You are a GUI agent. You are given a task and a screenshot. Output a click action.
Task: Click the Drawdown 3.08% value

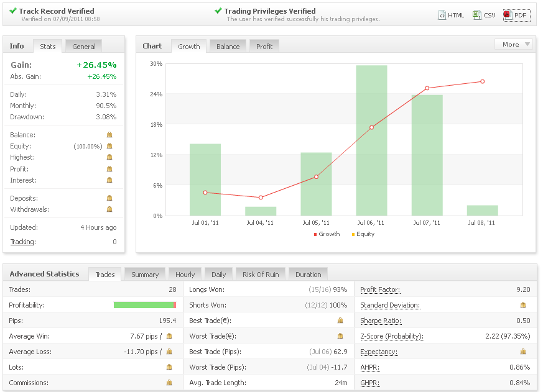click(106, 117)
